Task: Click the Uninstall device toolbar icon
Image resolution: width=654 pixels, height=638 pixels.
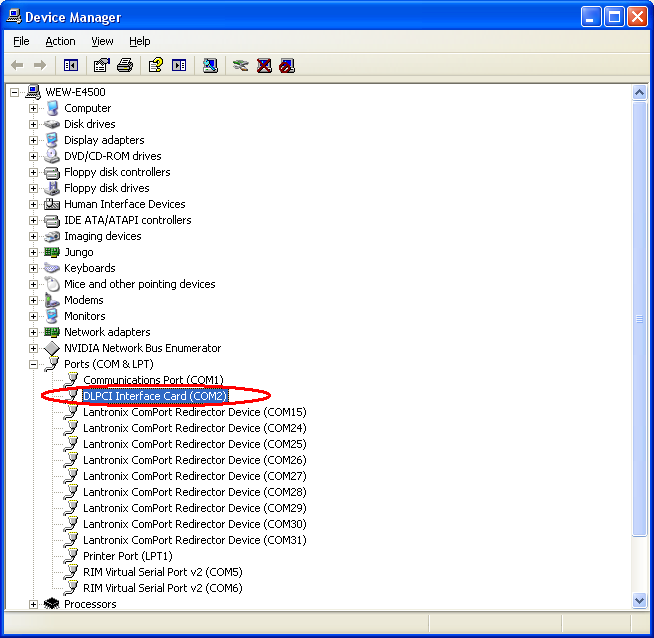Action: click(x=264, y=65)
